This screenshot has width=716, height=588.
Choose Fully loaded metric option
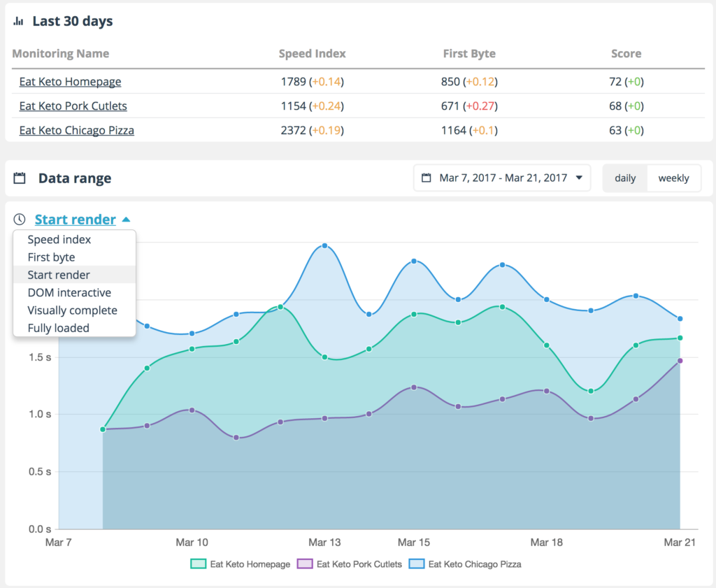tap(58, 328)
